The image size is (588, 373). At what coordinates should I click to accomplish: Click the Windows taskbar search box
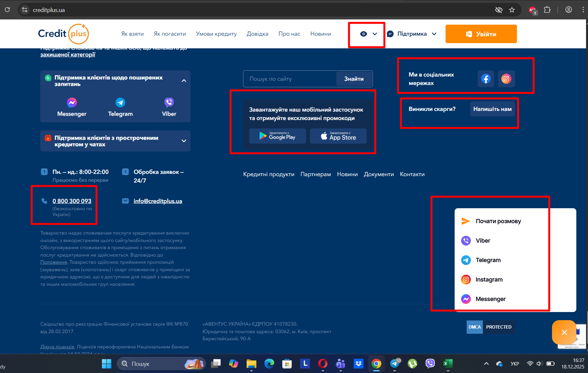[161, 364]
